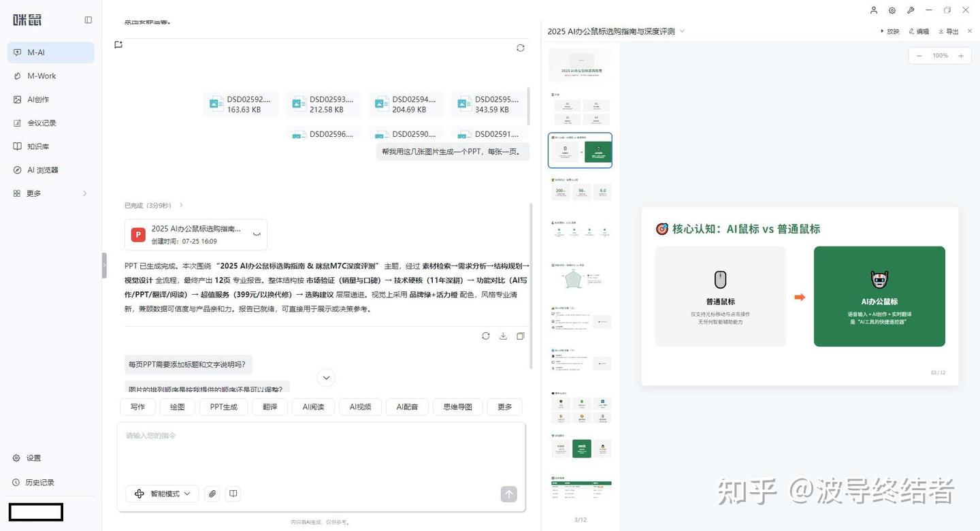Select the fourth slide thumbnail
This screenshot has height=531, width=980.
tap(580, 193)
